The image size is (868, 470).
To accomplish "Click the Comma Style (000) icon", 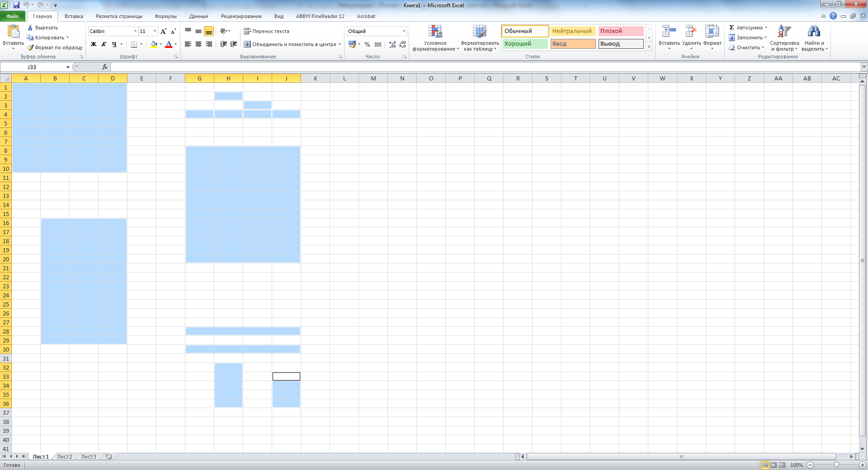I will [x=378, y=44].
